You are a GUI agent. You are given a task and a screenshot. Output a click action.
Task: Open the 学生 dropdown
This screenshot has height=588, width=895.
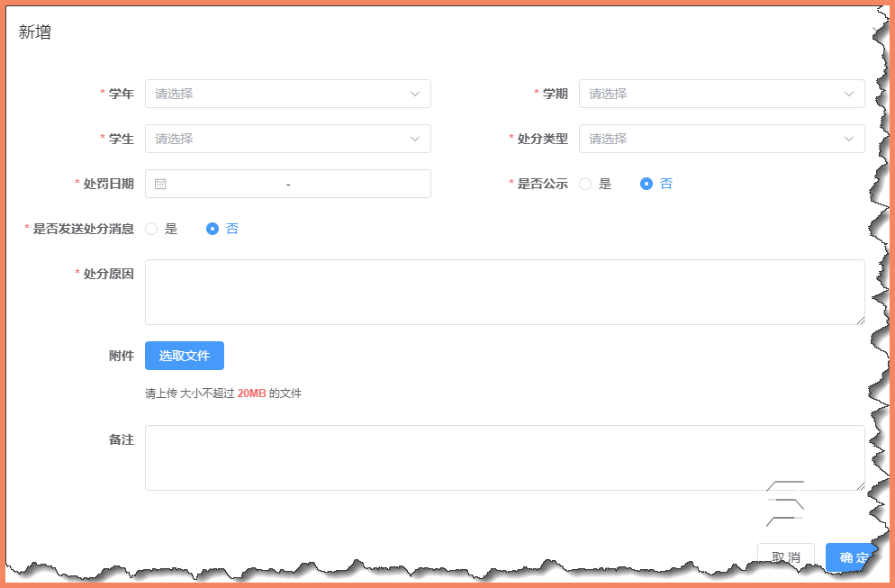[x=288, y=139]
